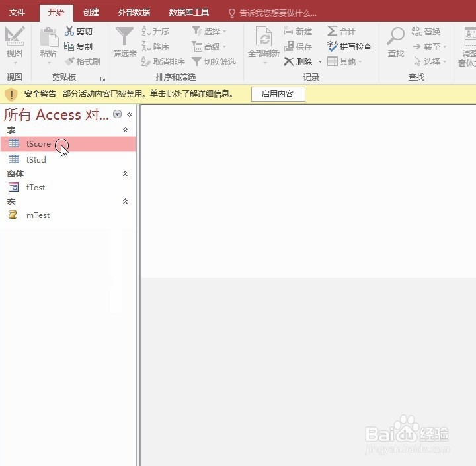476x466 pixels.
Task: Collapse navigation pane with double chevron
Action: click(130, 114)
